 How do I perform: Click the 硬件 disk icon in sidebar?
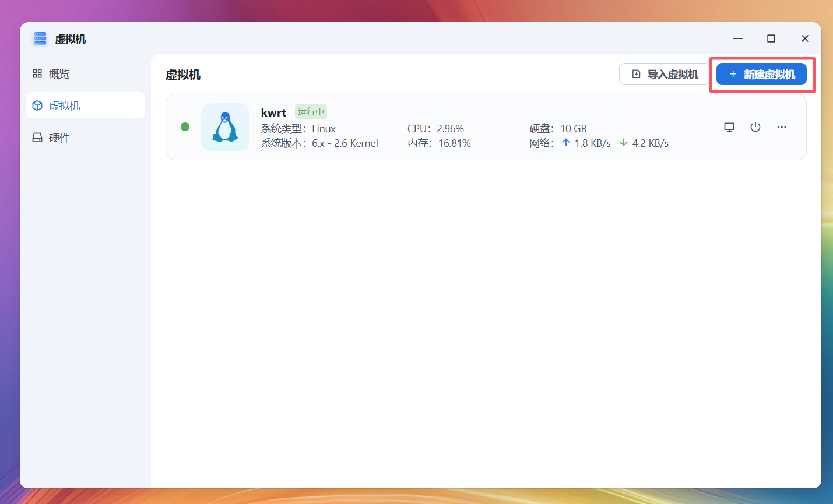click(37, 138)
